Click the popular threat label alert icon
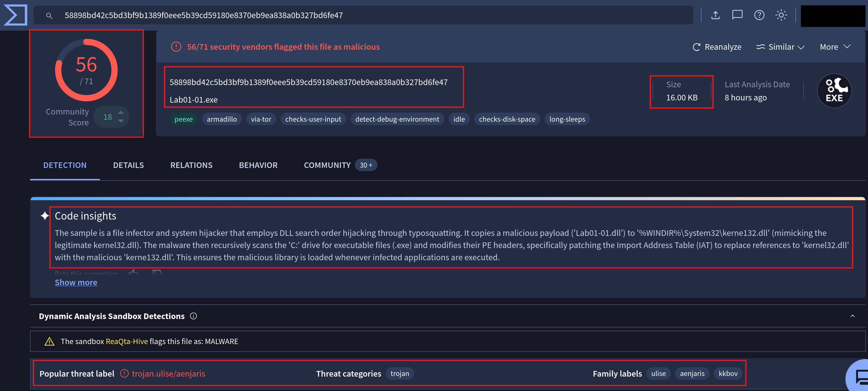 [x=124, y=374]
